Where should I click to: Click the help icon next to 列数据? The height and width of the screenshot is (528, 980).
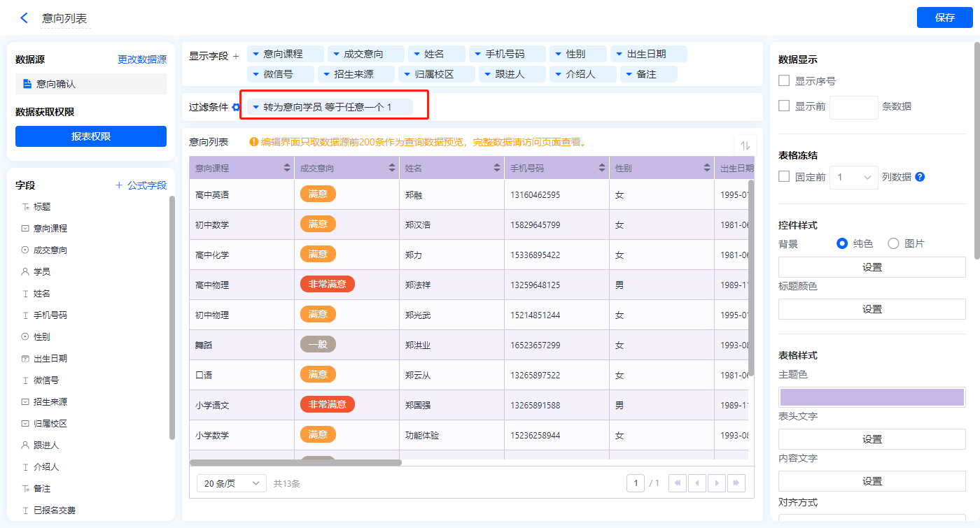[920, 177]
